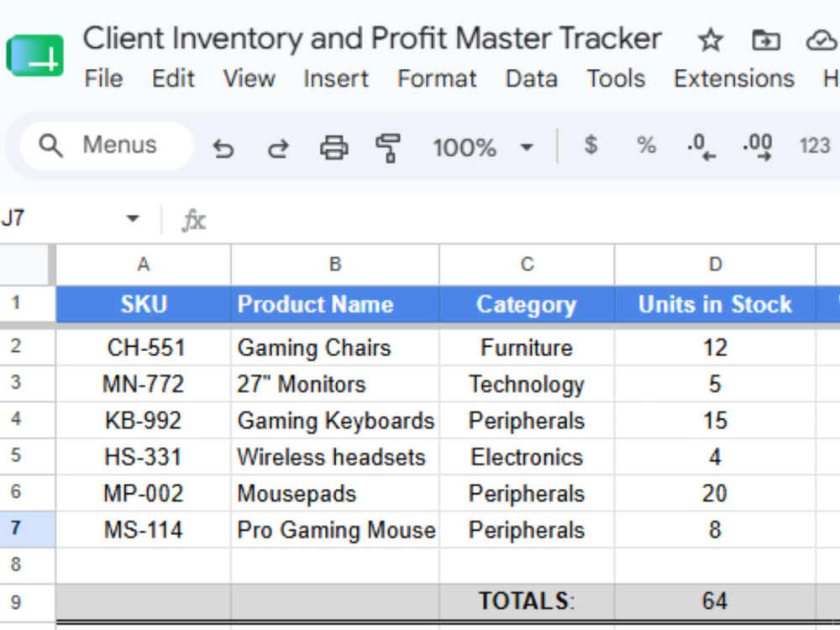Check the cloud document status icon
Screen dimensions: 840x630
pos(822,40)
